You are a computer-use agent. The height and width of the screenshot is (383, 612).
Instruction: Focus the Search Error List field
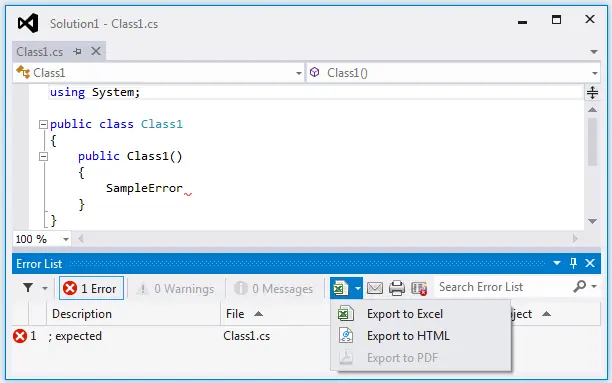tap(503, 287)
